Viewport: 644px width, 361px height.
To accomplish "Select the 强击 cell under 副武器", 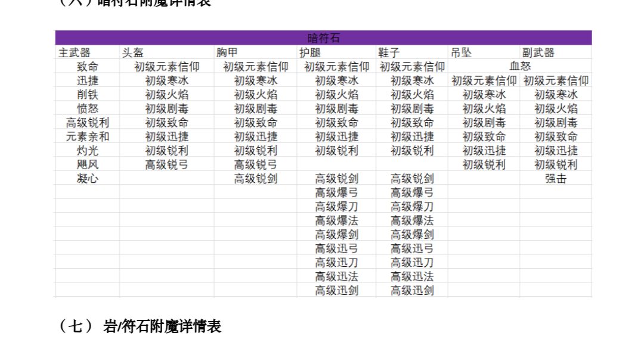I will [556, 179].
